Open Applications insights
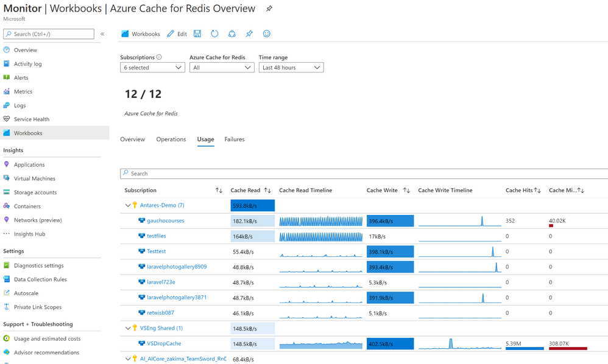The image size is (608, 364). (29, 164)
